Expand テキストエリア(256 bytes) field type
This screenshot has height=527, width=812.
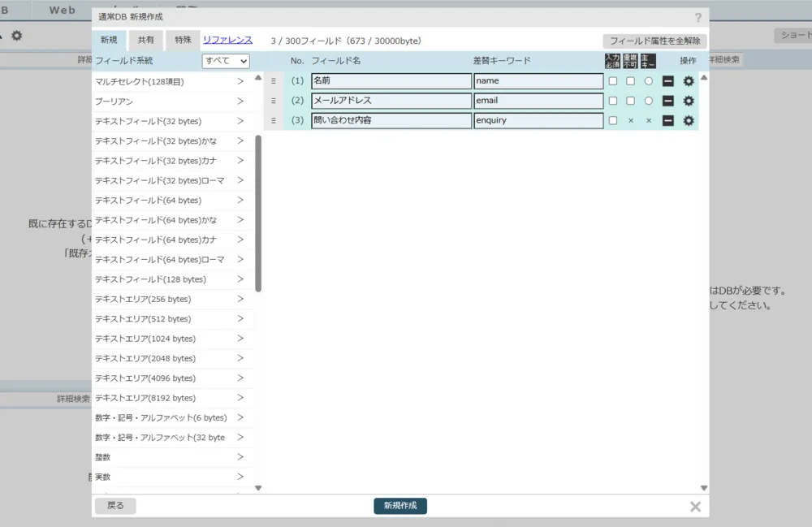tap(240, 299)
